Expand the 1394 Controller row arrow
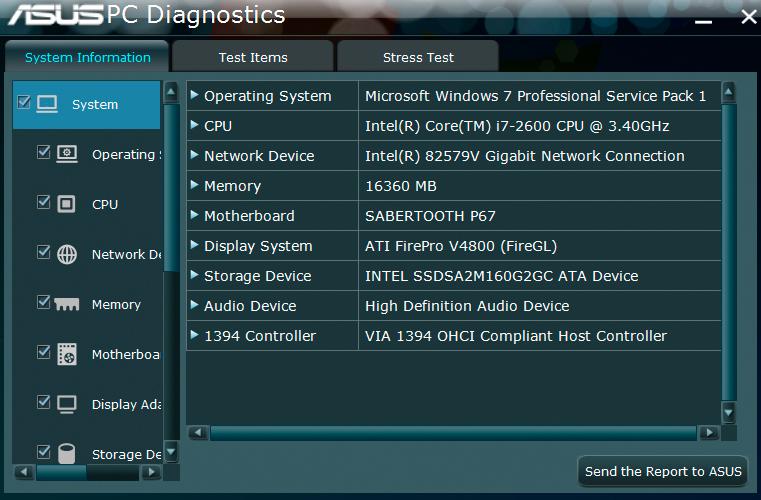 coord(195,334)
